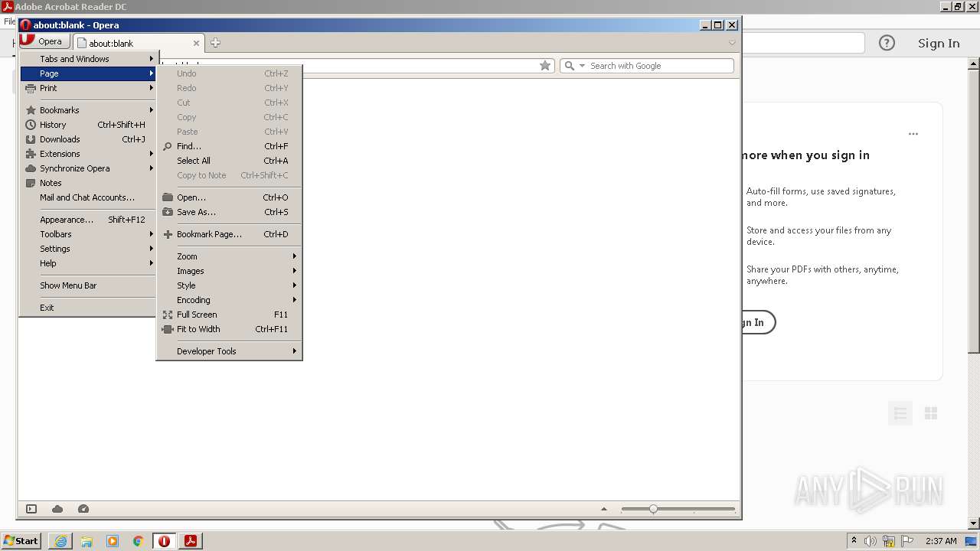Open Extensions puzzle-piece entry
The width and height of the screenshot is (980, 551).
pyautogui.click(x=89, y=154)
